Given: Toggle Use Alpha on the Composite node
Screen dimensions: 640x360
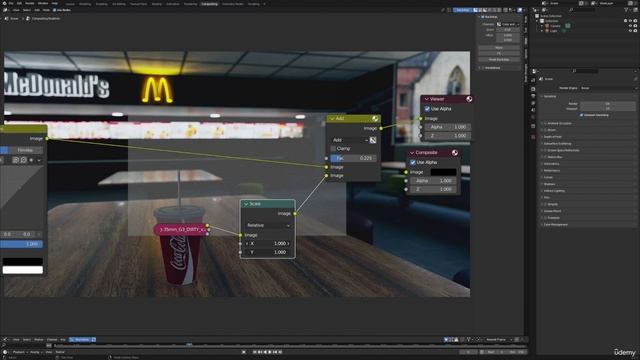Looking at the screenshot, I should click(x=413, y=162).
